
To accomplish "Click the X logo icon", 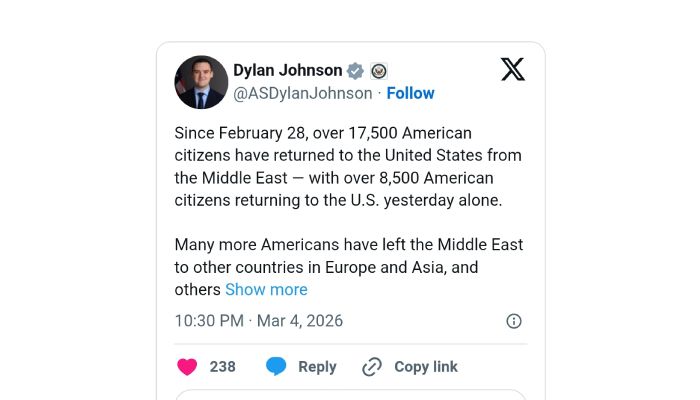I will pos(512,69).
